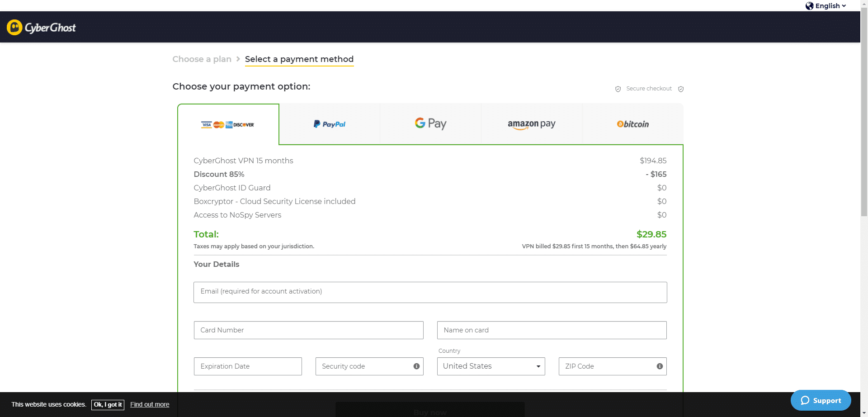Click the Discount 85% line
868x417 pixels.
tap(430, 174)
